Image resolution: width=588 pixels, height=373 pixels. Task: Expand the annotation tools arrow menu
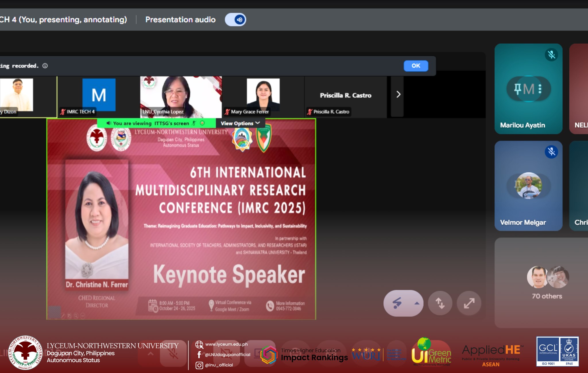417,303
